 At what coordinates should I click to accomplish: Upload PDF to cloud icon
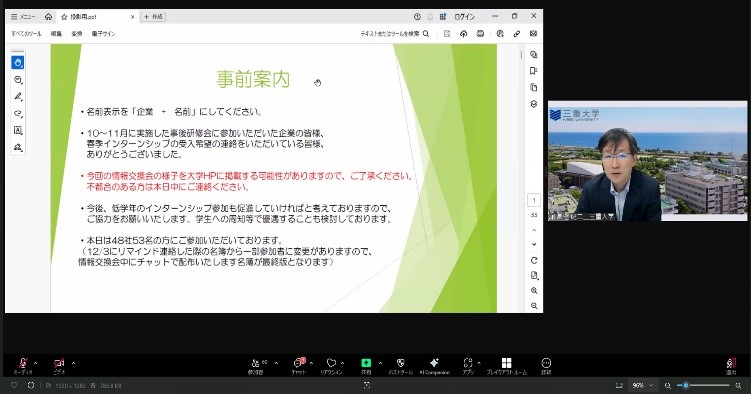tap(464, 34)
